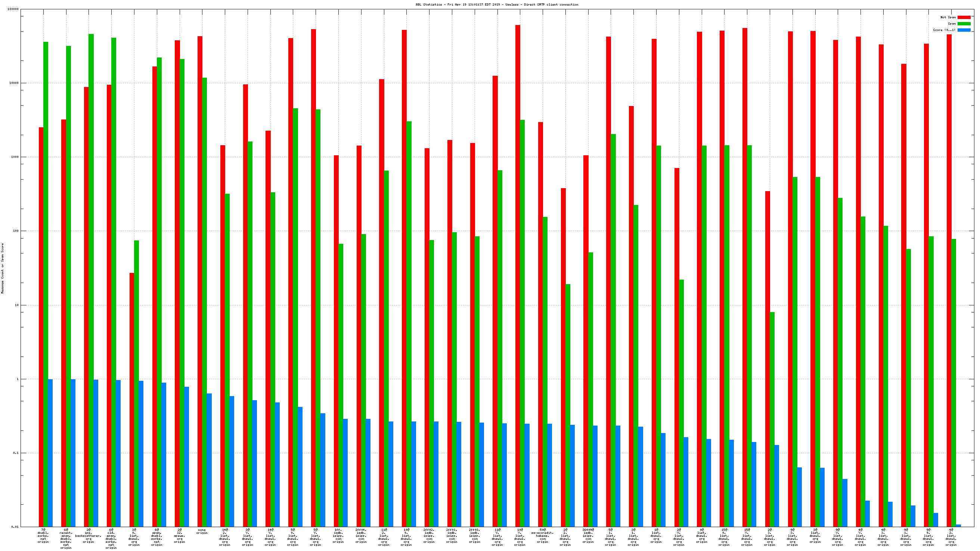Click the 100000 y-axis tick label
The height and width of the screenshot is (551, 980).
pyautogui.click(x=13, y=9)
